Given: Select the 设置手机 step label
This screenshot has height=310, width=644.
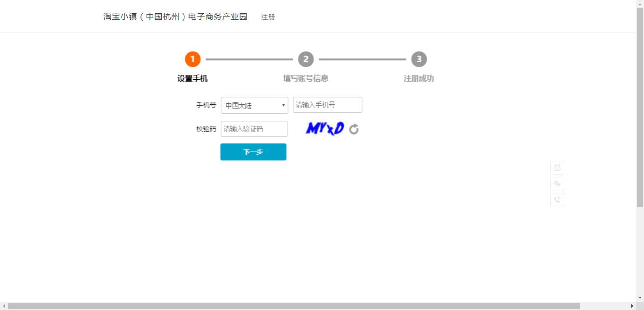Looking at the screenshot, I should pyautogui.click(x=192, y=78).
